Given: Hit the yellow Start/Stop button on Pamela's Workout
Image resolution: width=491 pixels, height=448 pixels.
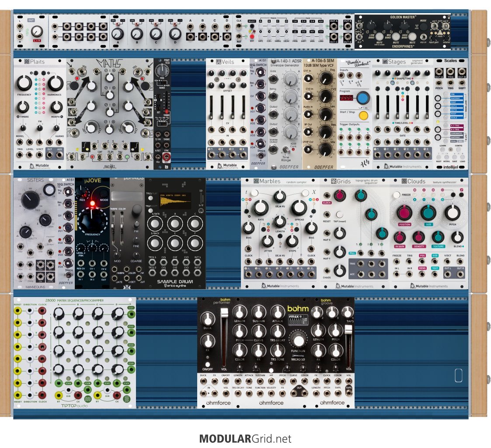Looking at the screenshot, I should (x=363, y=115).
